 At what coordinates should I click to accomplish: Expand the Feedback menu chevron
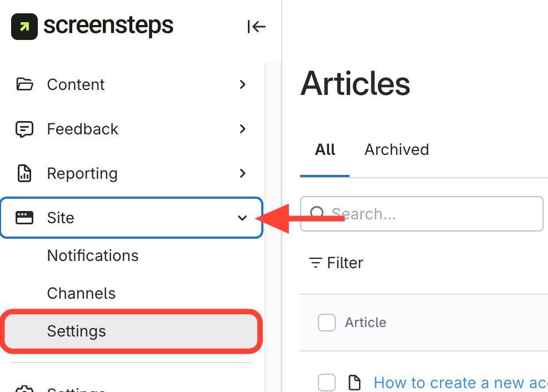(242, 129)
